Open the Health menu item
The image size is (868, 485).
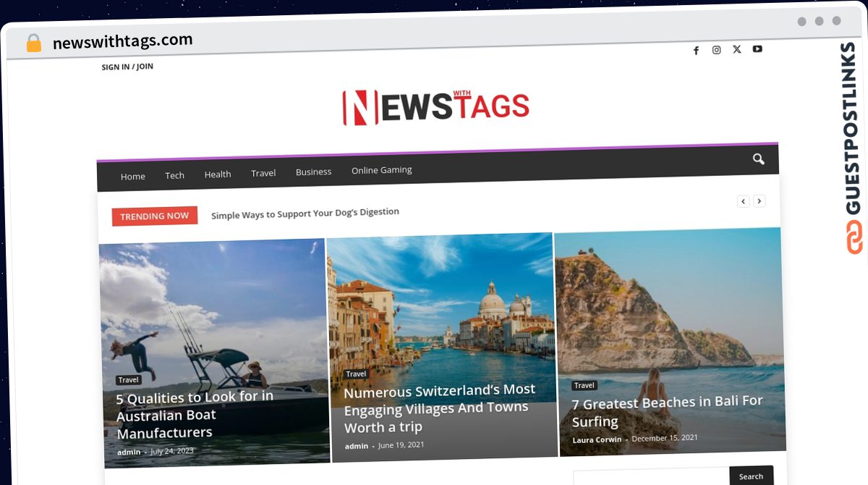click(x=218, y=174)
